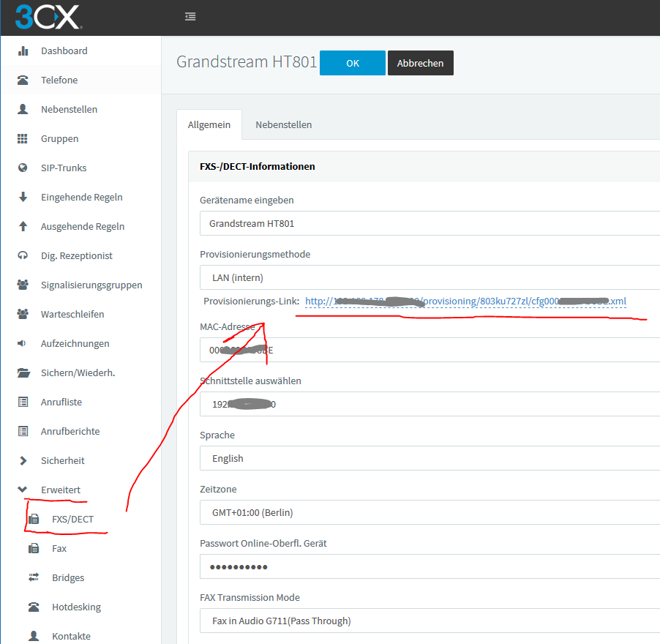Open Eingehende Regeln in the sidebar
The height and width of the screenshot is (644, 660).
coord(82,197)
